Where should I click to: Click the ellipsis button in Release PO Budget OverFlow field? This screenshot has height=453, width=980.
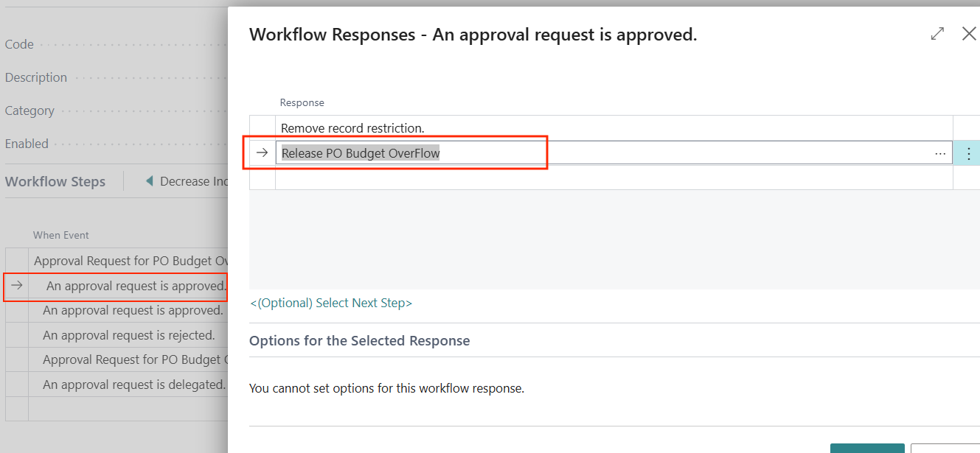point(939,153)
